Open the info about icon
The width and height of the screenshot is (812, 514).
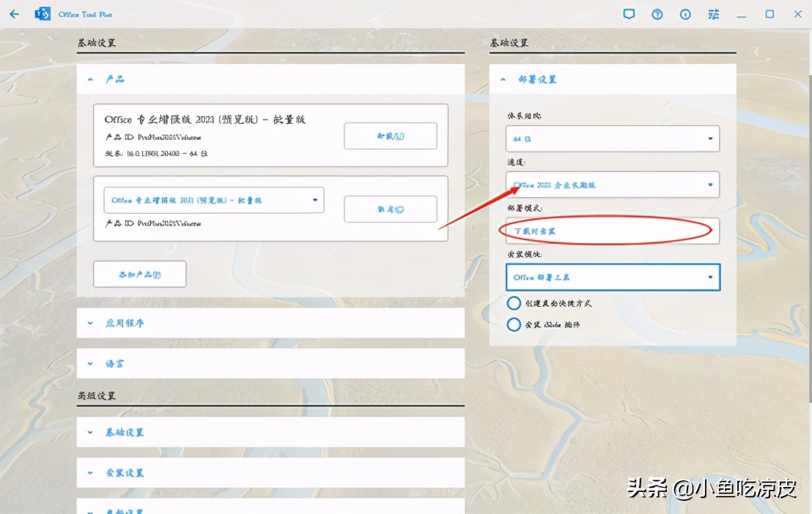[x=685, y=14]
